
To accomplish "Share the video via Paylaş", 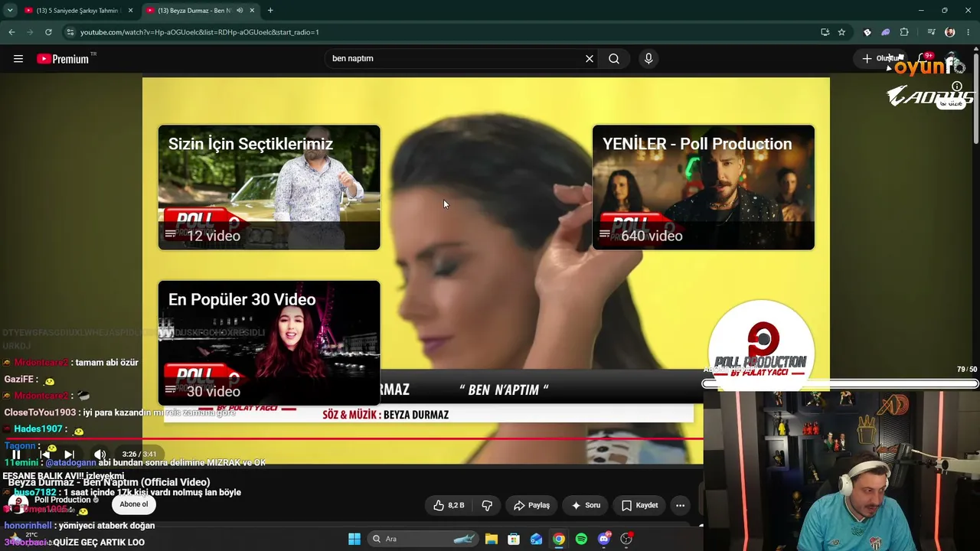I will tap(532, 505).
